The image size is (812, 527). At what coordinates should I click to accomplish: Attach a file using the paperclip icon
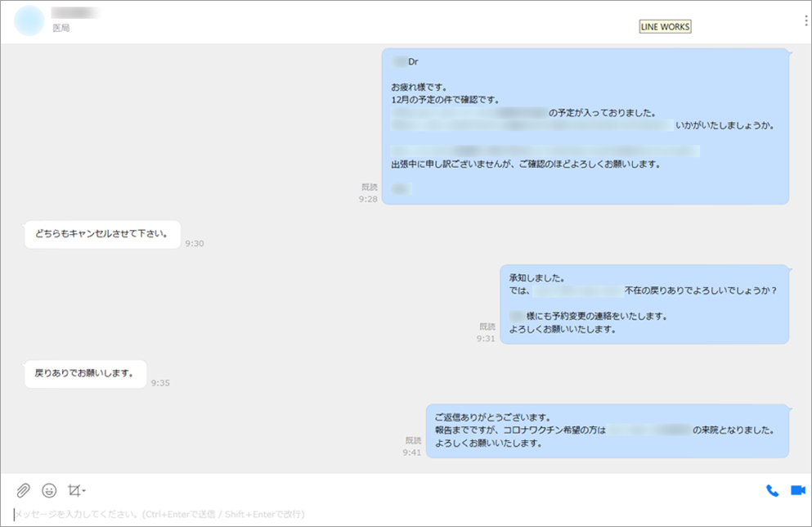coord(24,491)
